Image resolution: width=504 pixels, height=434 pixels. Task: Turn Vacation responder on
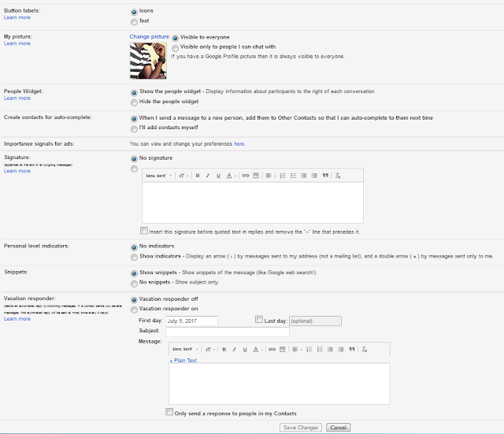click(x=134, y=310)
